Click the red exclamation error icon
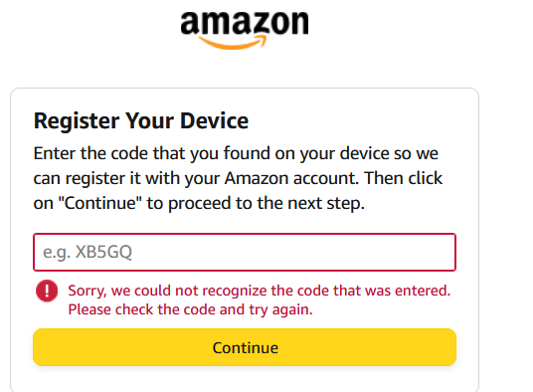This screenshot has width=533, height=392. click(x=47, y=291)
